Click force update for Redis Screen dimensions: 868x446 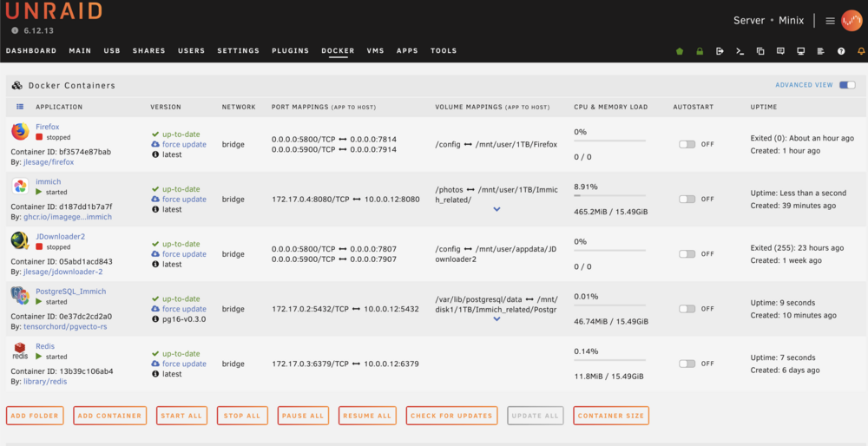pyautogui.click(x=184, y=364)
